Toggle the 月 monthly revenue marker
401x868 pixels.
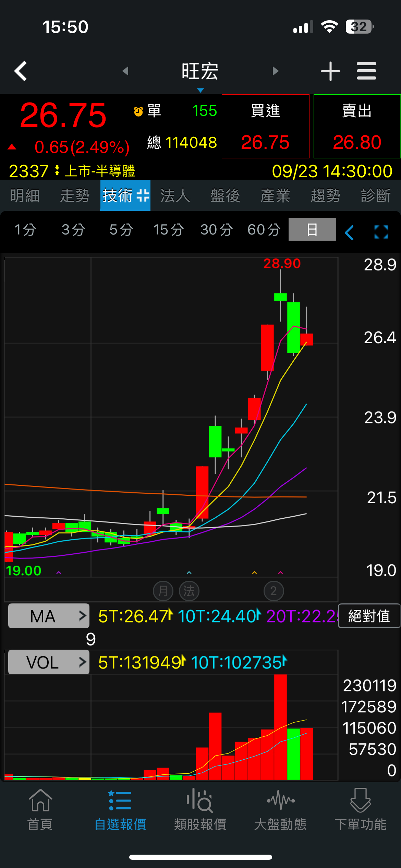tap(163, 591)
